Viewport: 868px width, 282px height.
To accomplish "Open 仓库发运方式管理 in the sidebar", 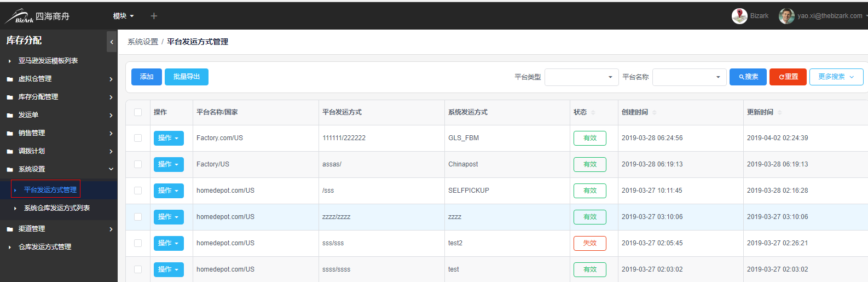I will pos(45,247).
